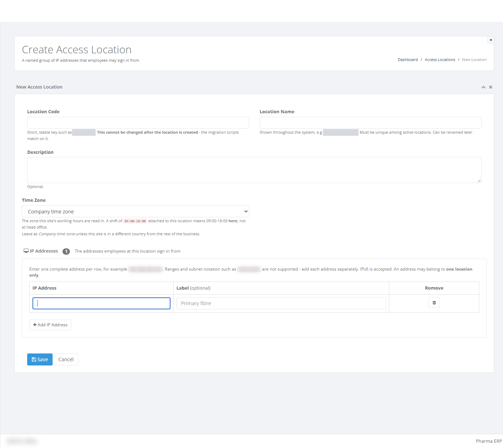Viewport: 503px width, 448px height.
Task: Click the Create Access Location heading
Action: 77,49
